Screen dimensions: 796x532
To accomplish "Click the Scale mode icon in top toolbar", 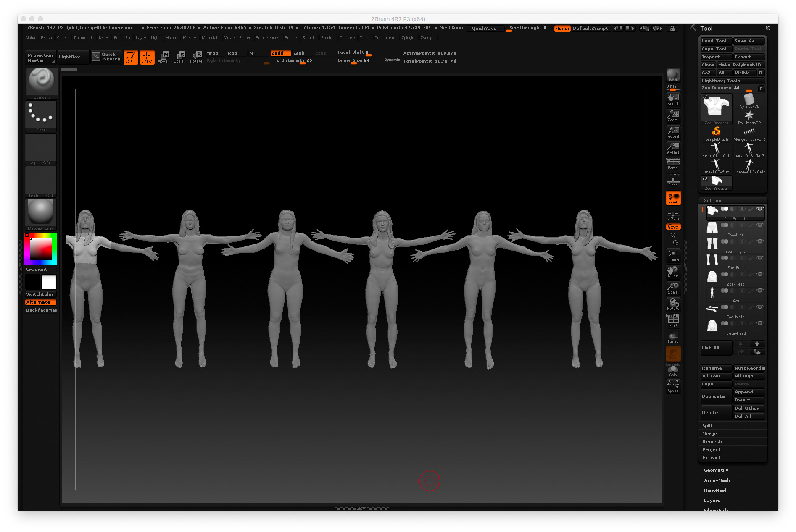I will pyautogui.click(x=179, y=57).
